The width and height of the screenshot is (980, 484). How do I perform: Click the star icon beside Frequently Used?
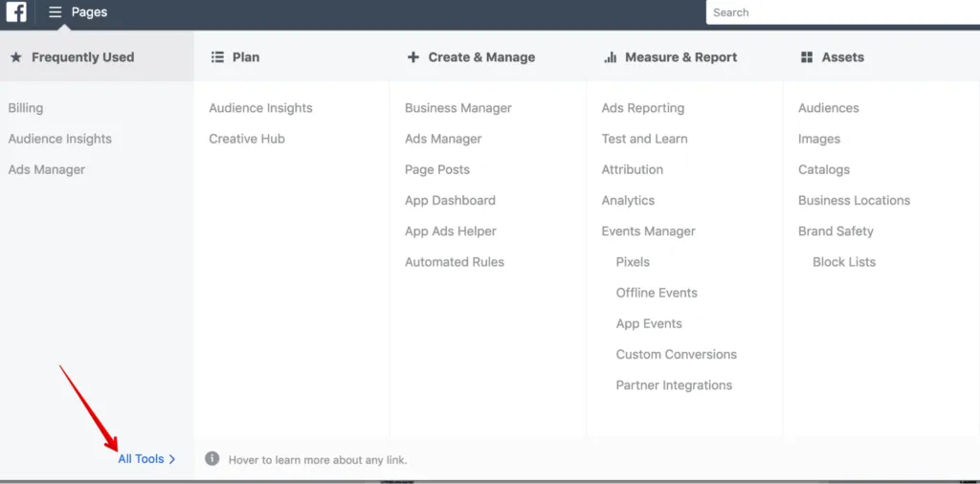[x=16, y=57]
